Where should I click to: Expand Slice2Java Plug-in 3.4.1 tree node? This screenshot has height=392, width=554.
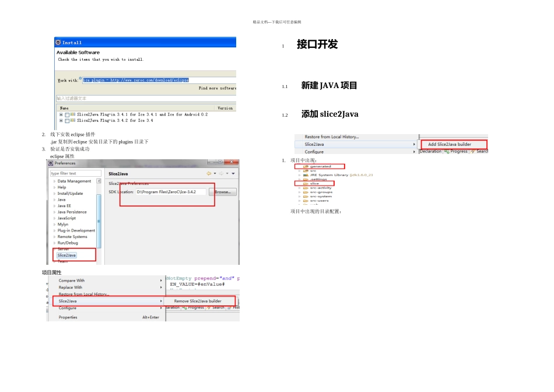point(61,114)
